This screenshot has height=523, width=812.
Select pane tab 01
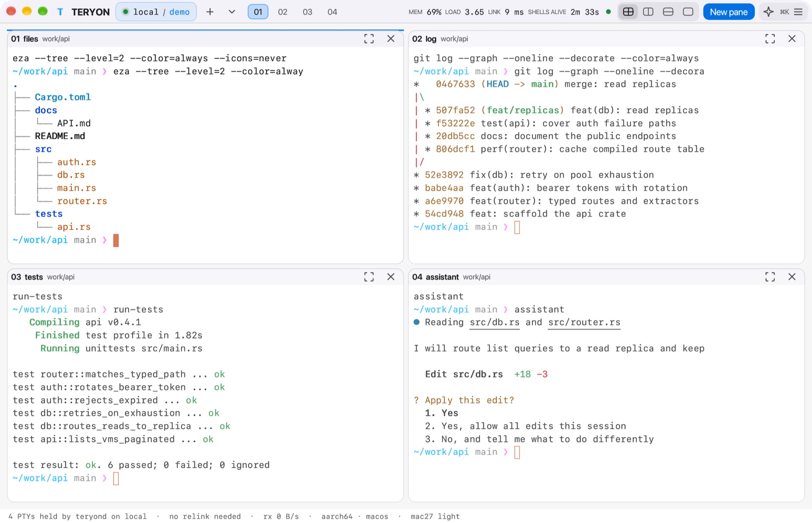pos(258,12)
